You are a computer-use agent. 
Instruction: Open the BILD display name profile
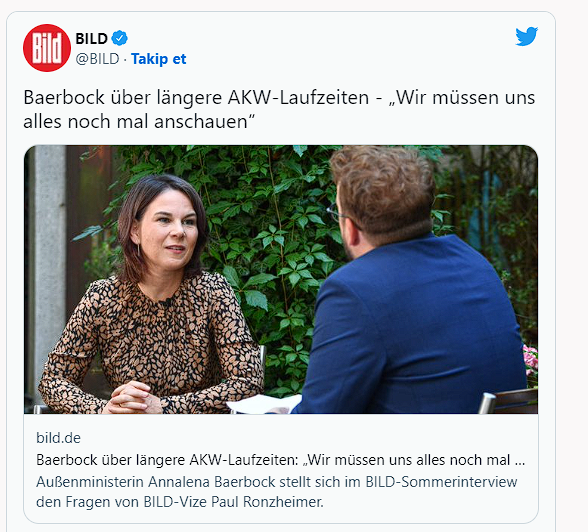pos(92,38)
